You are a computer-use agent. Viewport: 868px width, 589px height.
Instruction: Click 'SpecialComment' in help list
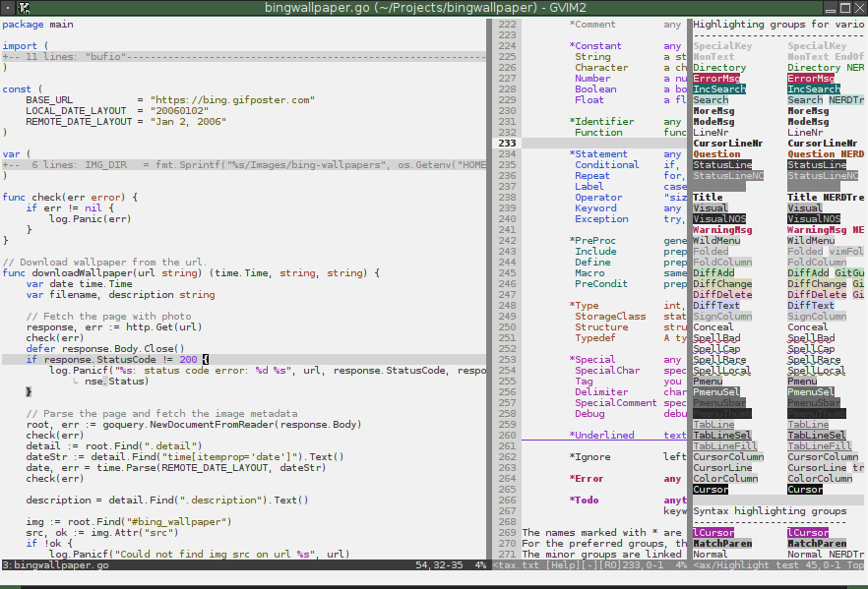(x=616, y=403)
